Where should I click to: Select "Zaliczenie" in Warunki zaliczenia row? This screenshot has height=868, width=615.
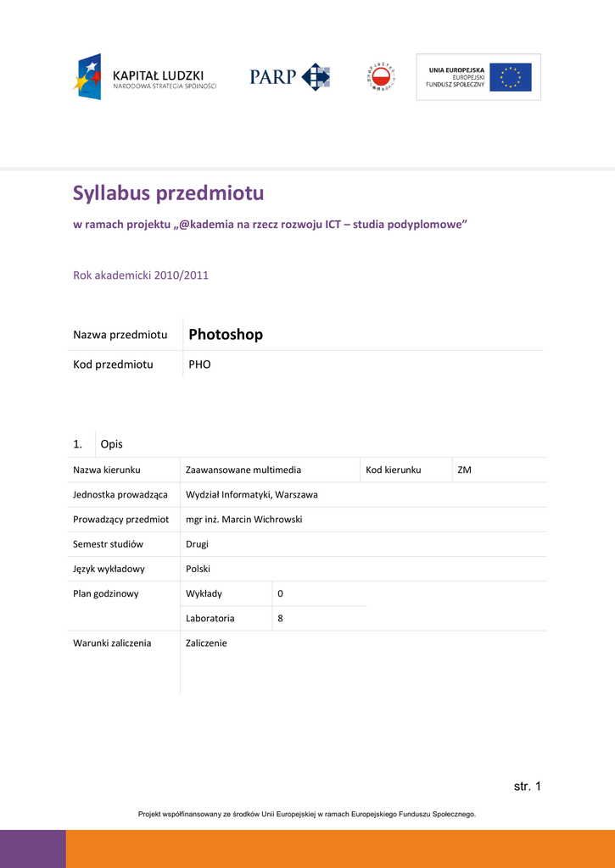pos(206,643)
